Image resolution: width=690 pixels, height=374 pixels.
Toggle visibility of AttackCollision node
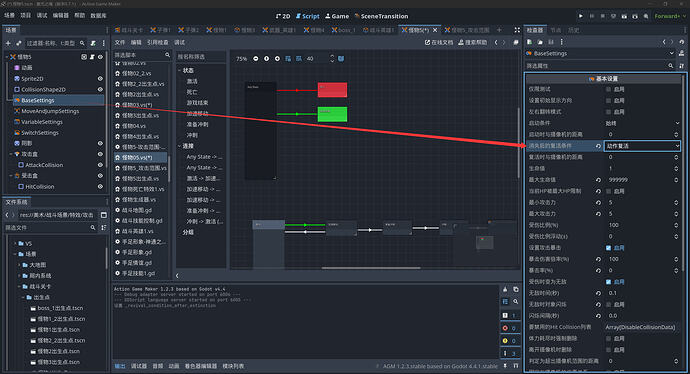coord(100,165)
